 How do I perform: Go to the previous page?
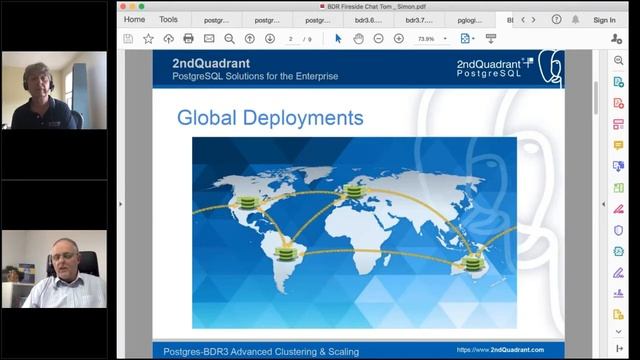[x=250, y=39]
